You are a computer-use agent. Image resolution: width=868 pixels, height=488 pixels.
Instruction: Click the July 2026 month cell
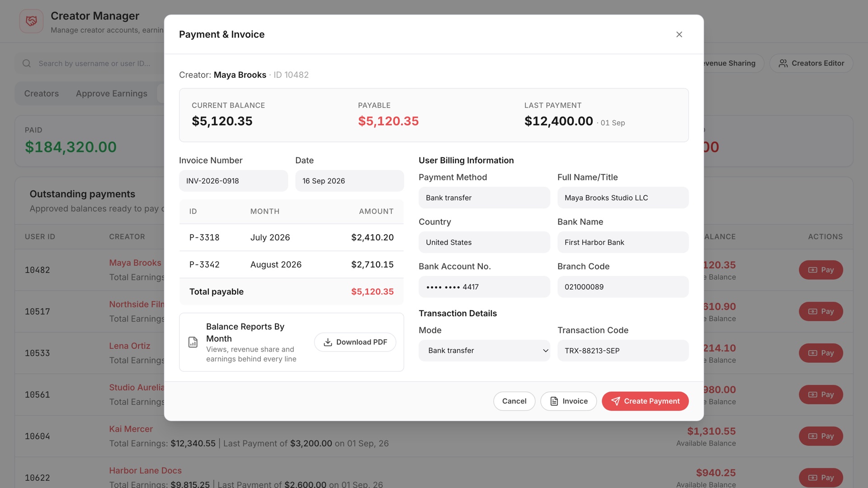(x=270, y=237)
